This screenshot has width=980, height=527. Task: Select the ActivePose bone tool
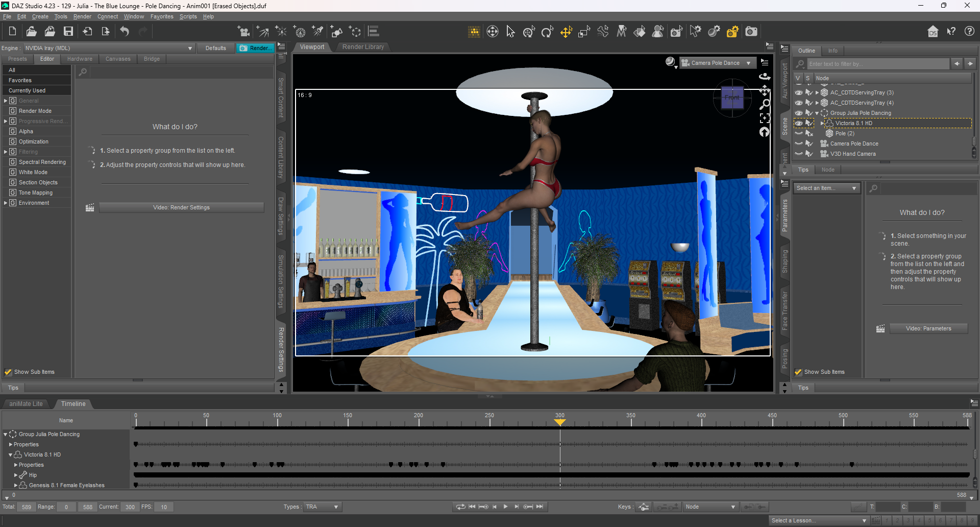tap(603, 32)
